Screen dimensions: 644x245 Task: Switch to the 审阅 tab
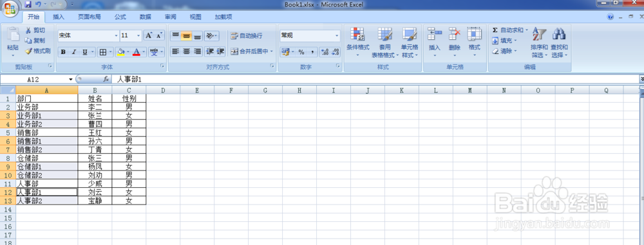pyautogui.click(x=171, y=17)
